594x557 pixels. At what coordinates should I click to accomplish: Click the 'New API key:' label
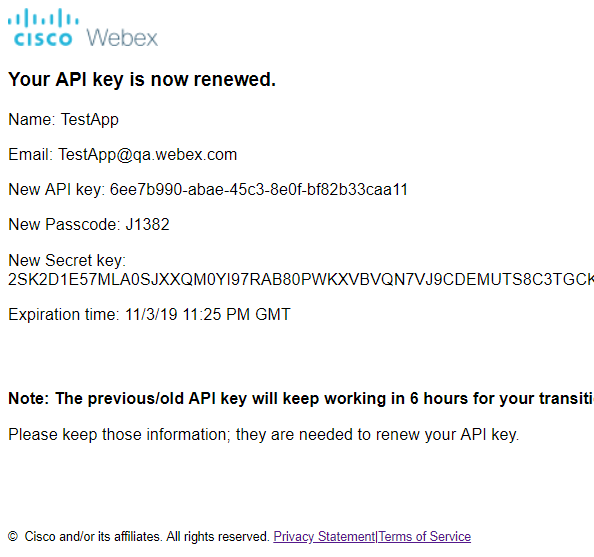click(x=57, y=189)
